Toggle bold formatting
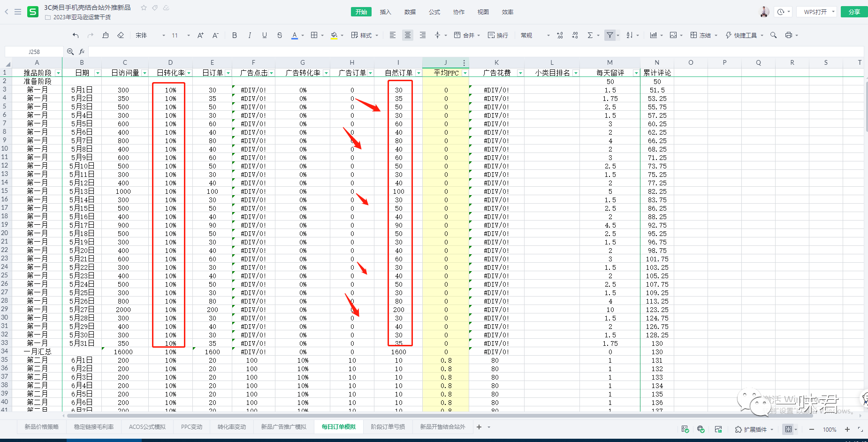The height and width of the screenshot is (442, 868). (235, 35)
